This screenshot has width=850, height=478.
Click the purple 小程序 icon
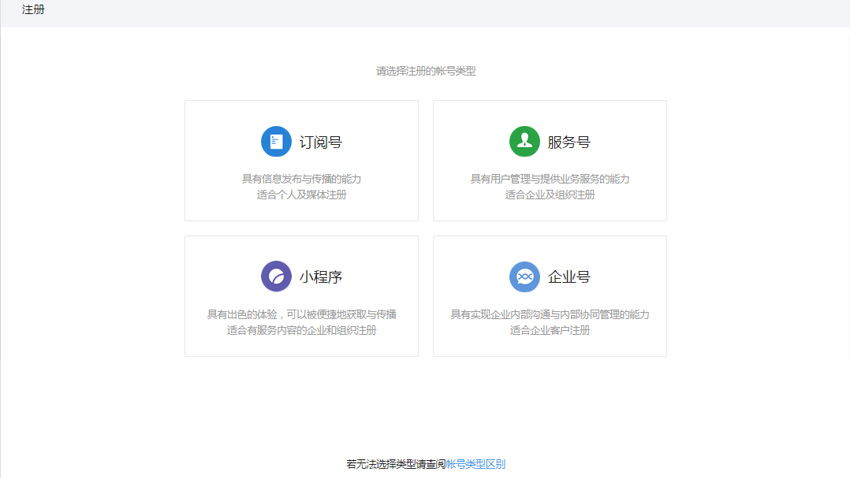[x=276, y=276]
